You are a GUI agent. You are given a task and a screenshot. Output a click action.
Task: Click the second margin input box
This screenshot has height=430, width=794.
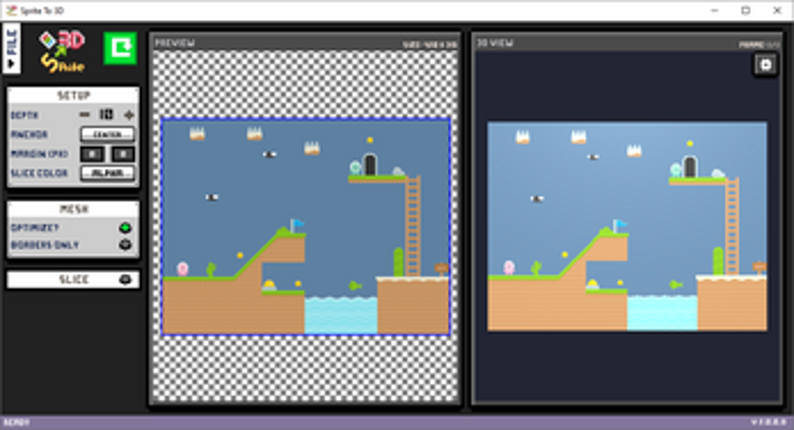pyautogui.click(x=123, y=154)
